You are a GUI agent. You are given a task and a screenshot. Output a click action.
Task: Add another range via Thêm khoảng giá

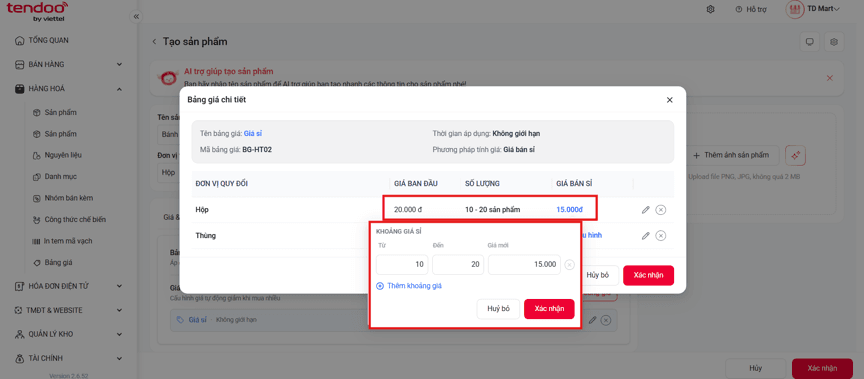tap(409, 286)
